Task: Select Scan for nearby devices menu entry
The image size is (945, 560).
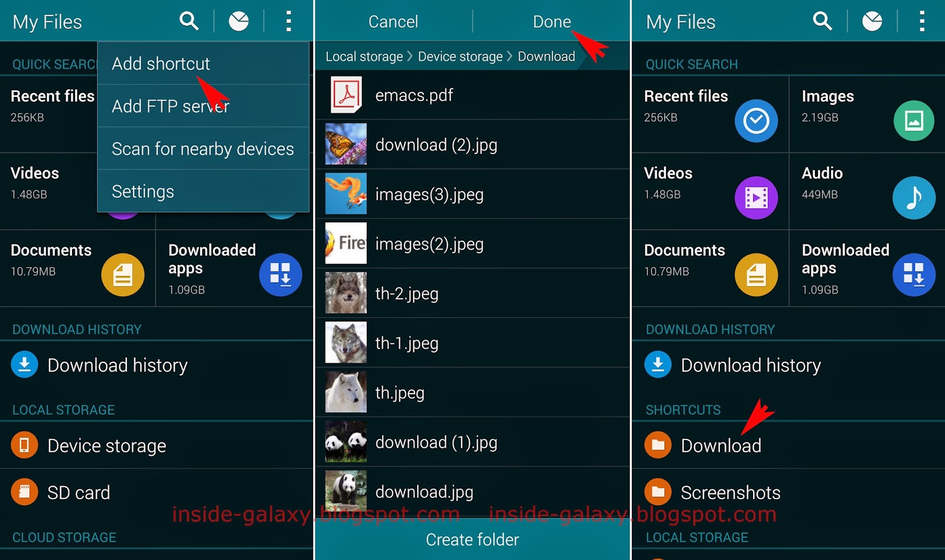Action: [x=203, y=149]
